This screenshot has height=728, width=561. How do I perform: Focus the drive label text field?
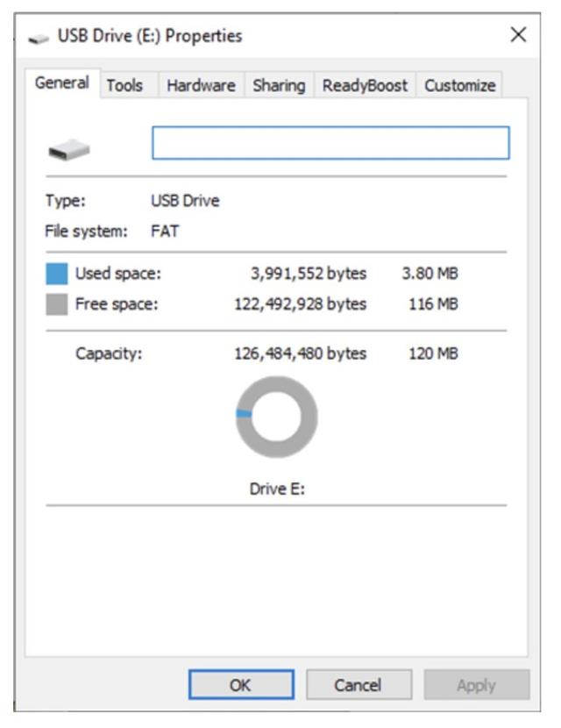[x=330, y=143]
